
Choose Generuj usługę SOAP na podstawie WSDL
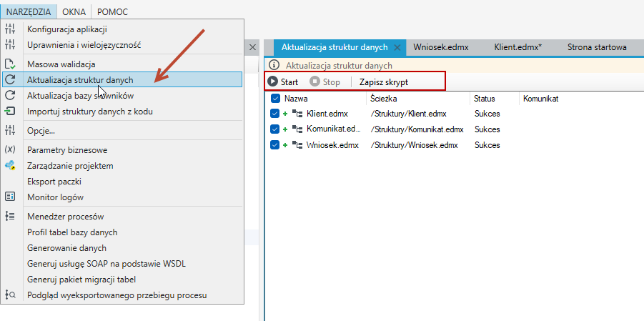122,264
